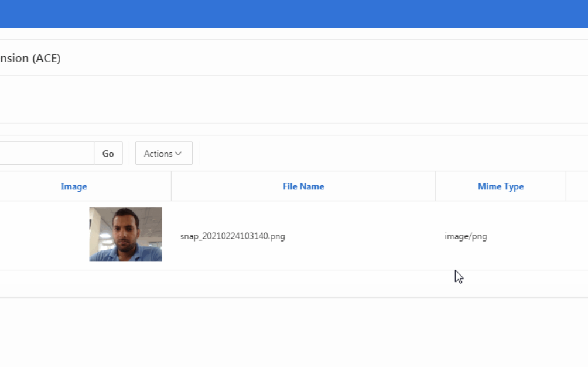Click the nsion (ACE) page title
This screenshot has height=367, width=588.
coord(30,58)
